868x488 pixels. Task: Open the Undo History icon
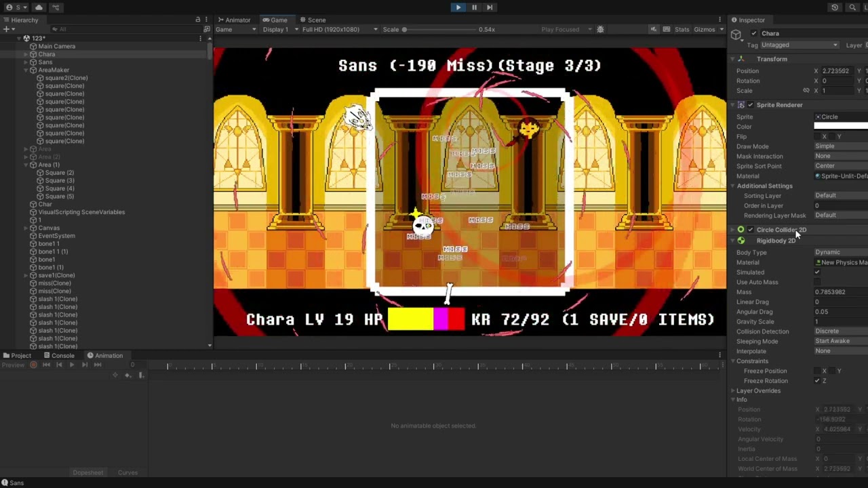coord(835,7)
